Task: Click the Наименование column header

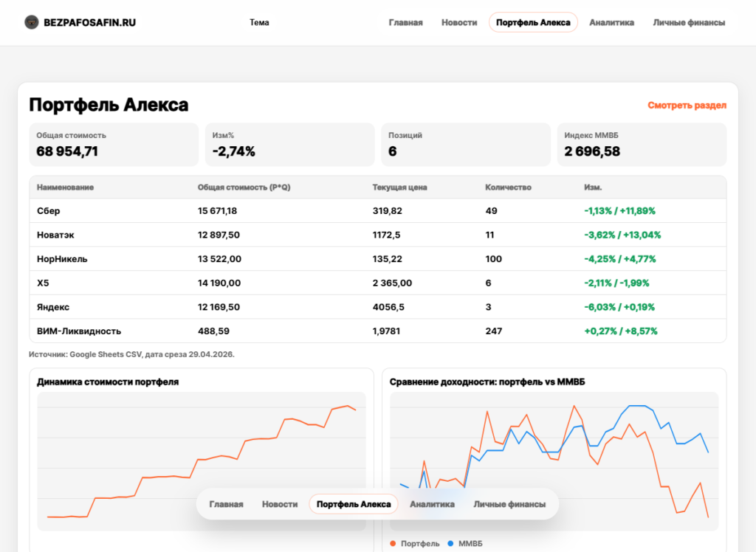Action: [x=65, y=187]
